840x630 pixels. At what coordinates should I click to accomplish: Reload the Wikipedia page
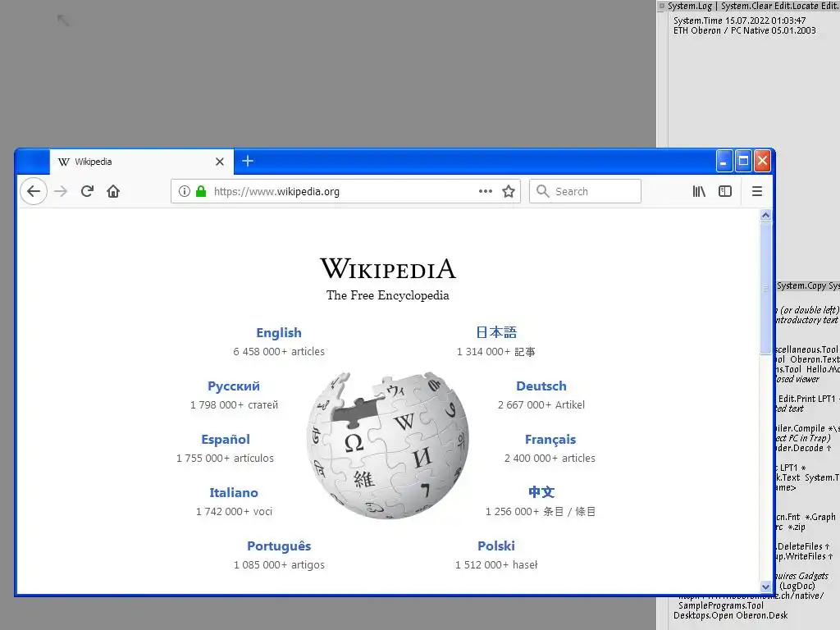87,191
